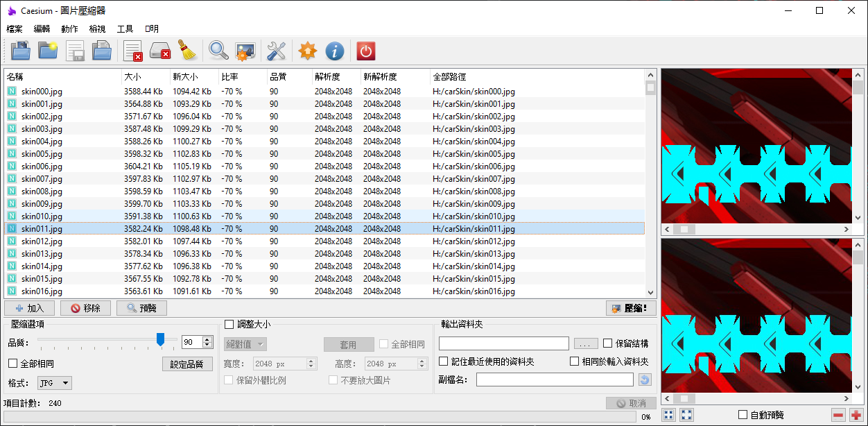
Task: Click the quality value 90 spinner arrows
Action: 207,342
